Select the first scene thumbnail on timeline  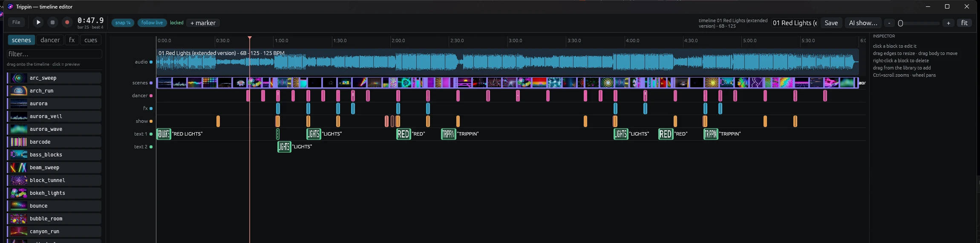click(164, 83)
